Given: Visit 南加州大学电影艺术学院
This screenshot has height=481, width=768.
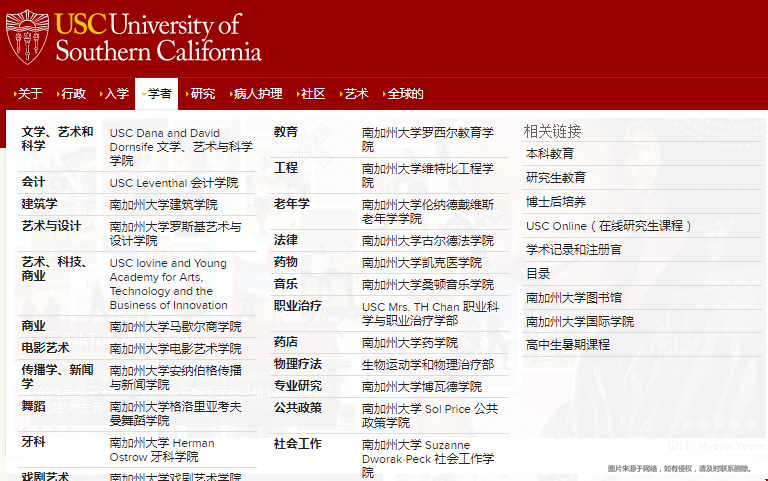Looking at the screenshot, I should coord(175,348).
